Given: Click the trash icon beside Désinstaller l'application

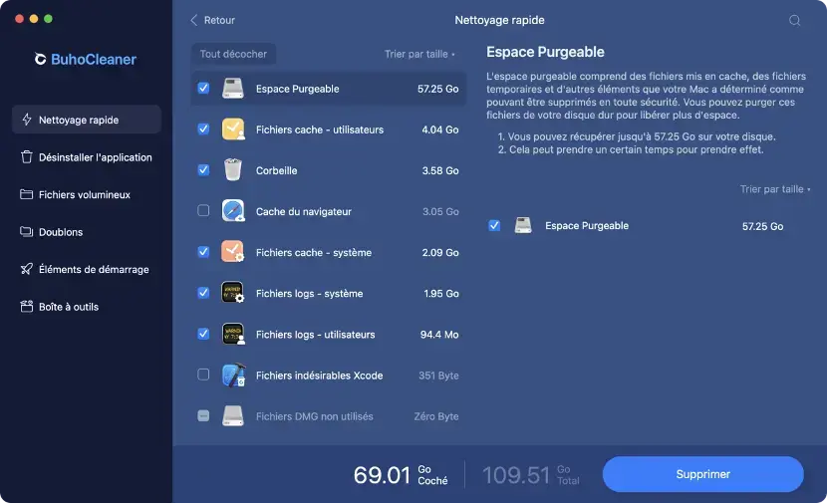Looking at the screenshot, I should [26, 157].
